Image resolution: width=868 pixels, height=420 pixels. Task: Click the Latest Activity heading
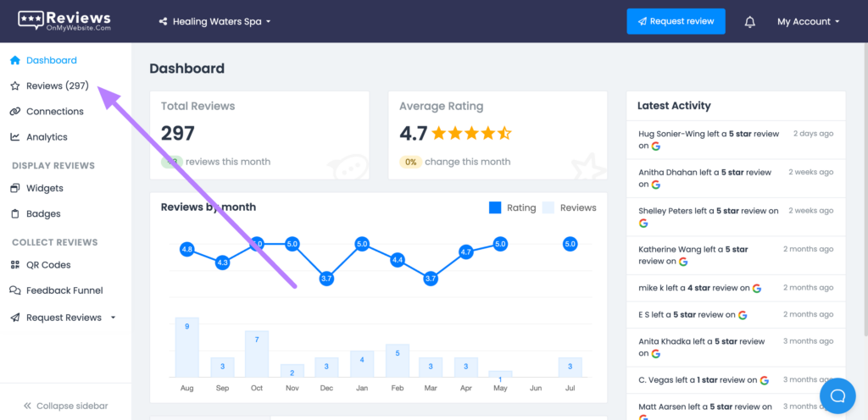pyautogui.click(x=674, y=106)
